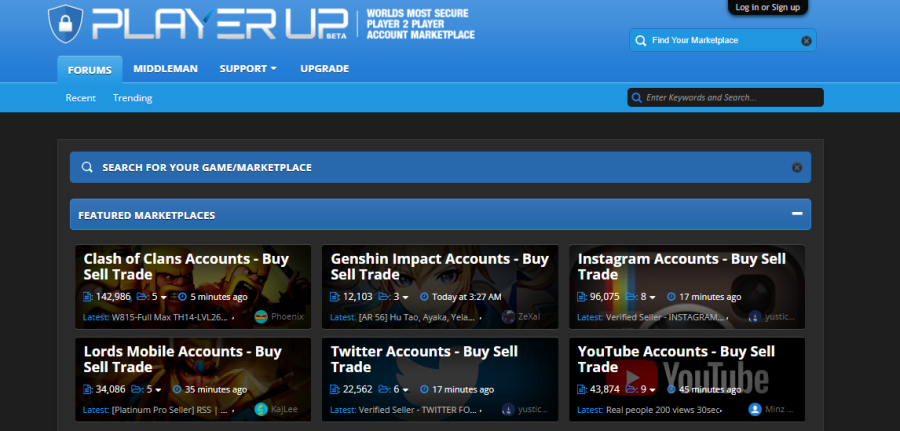Click magnifier icon in Search For Your Game bar
Image resolution: width=900 pixels, height=431 pixels.
[87, 168]
